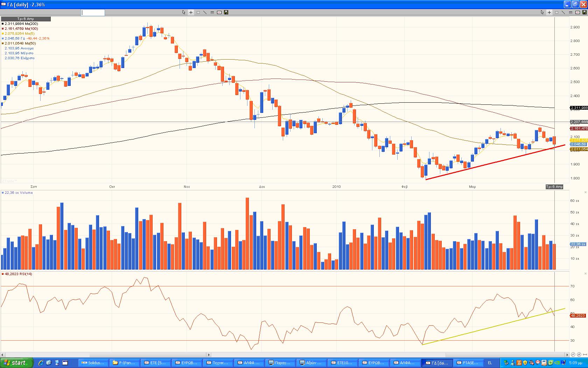This screenshot has width=588, height=368.
Task: Open the chart indicators icon in left toolbar
Action: [219, 12]
